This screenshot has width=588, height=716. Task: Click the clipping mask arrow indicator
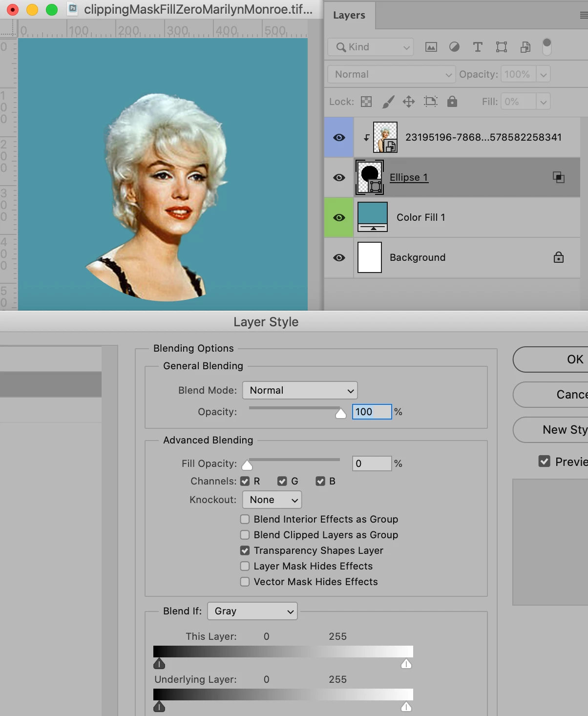[366, 138]
